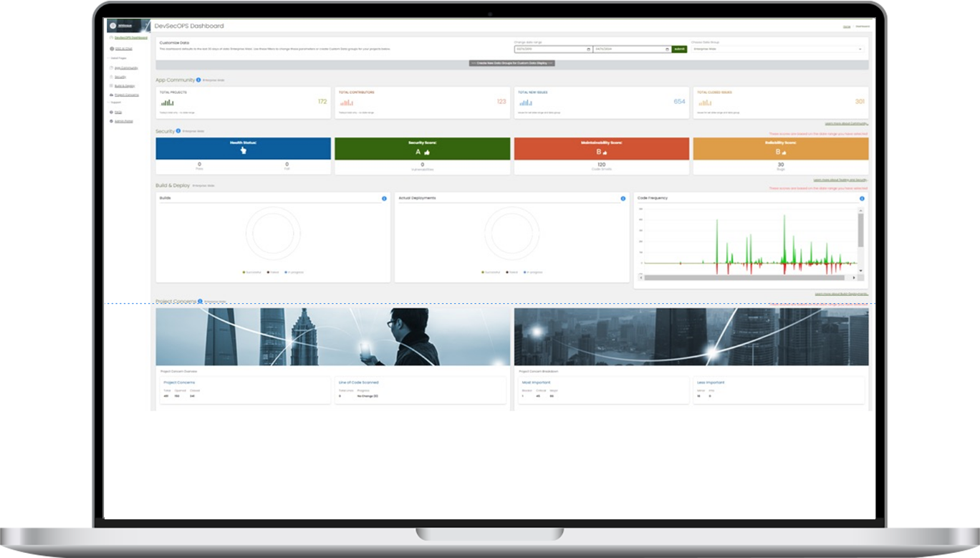Click the green Submit button

click(679, 49)
